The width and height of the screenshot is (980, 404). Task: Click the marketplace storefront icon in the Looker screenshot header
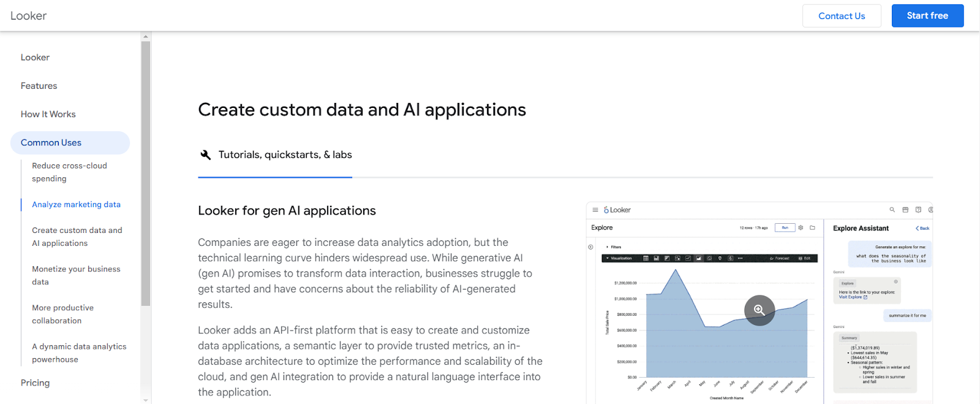905,210
